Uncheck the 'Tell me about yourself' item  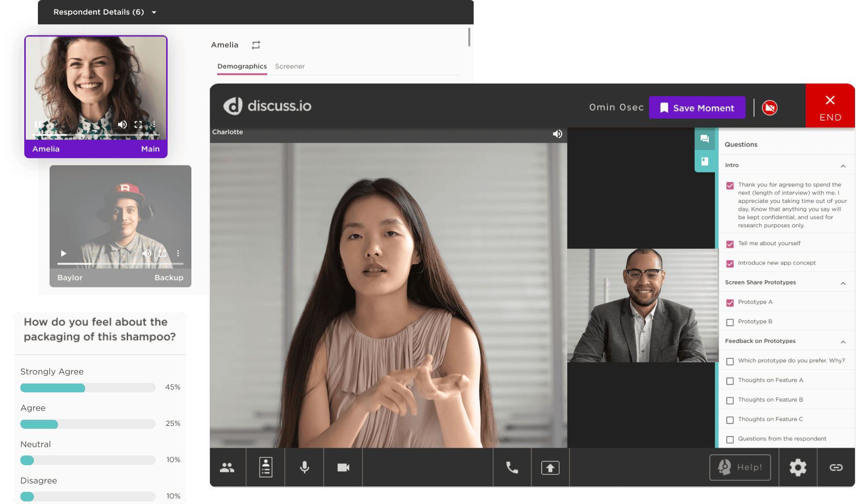click(730, 243)
